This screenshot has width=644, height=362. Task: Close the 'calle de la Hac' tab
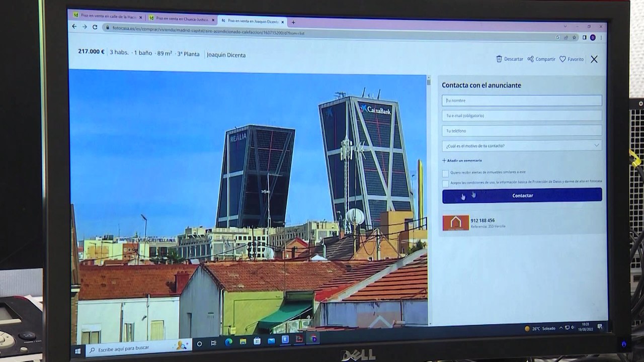(x=141, y=18)
